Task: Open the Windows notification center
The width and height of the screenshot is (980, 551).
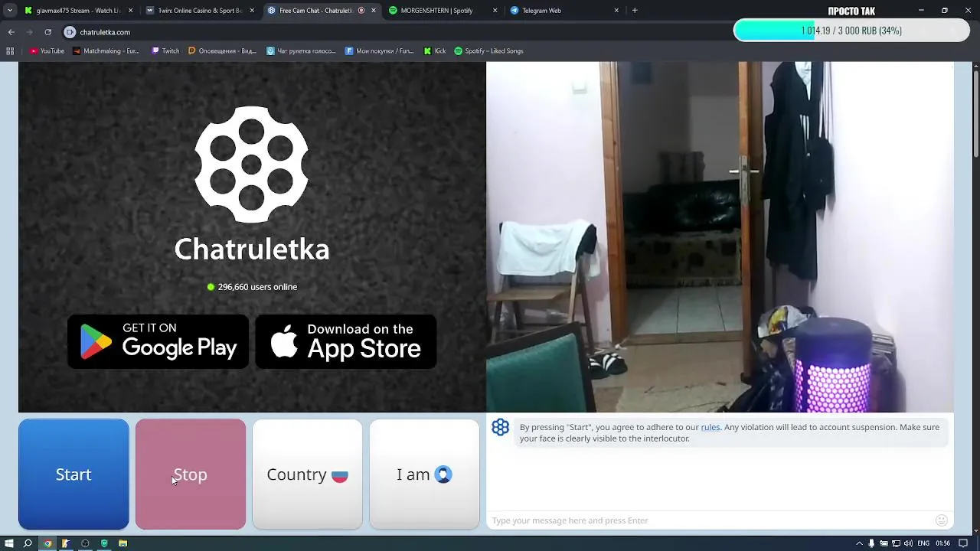Action: [x=965, y=543]
